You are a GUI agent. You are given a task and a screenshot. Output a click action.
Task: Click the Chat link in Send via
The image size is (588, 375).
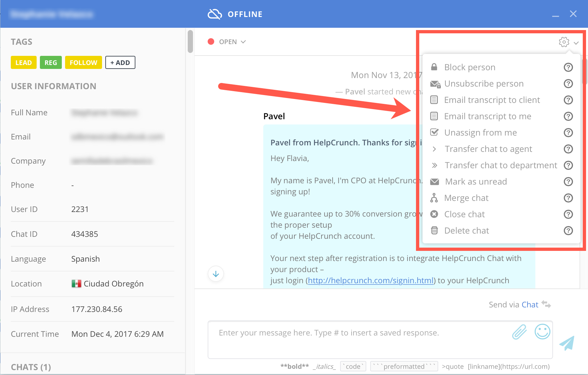[530, 304]
